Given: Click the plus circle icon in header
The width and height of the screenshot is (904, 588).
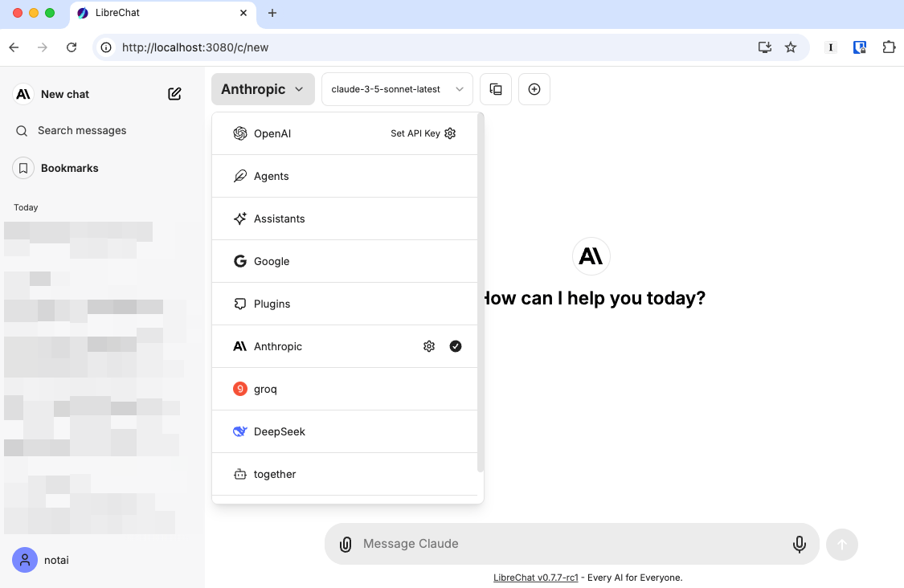Looking at the screenshot, I should 534,89.
